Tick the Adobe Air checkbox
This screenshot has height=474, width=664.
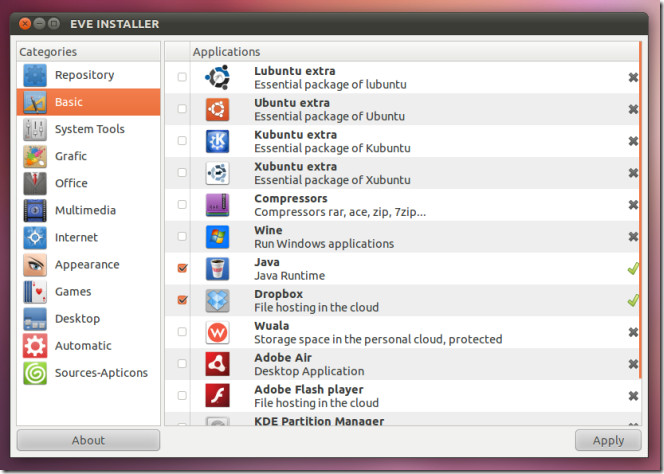[182, 363]
